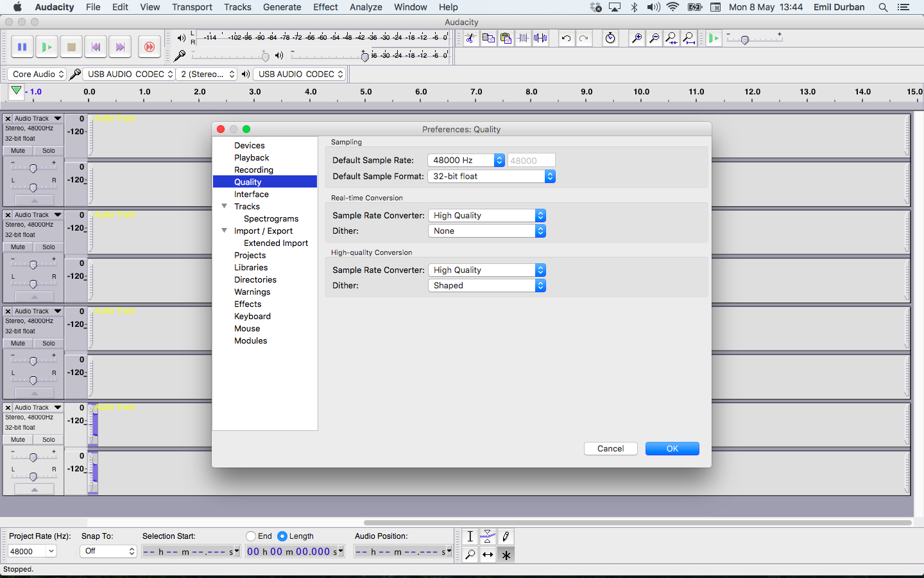Skip to End of the project
Screen dimensions: 924x578
(120, 47)
